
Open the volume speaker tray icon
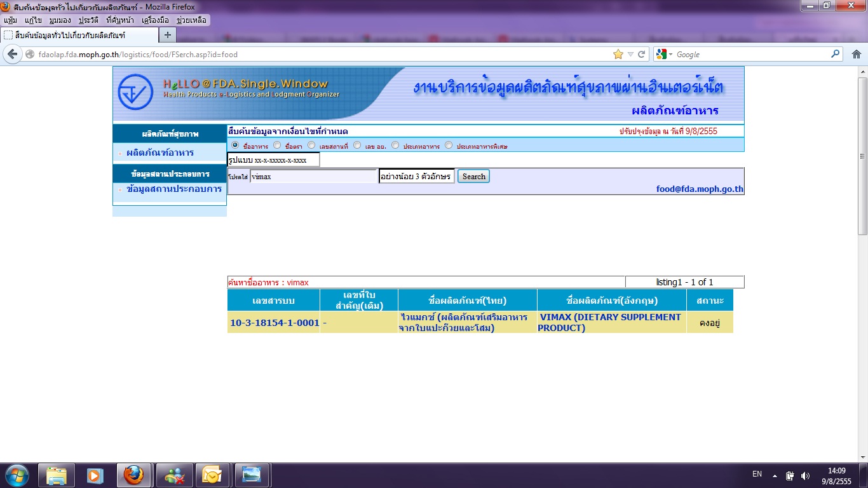pos(806,475)
